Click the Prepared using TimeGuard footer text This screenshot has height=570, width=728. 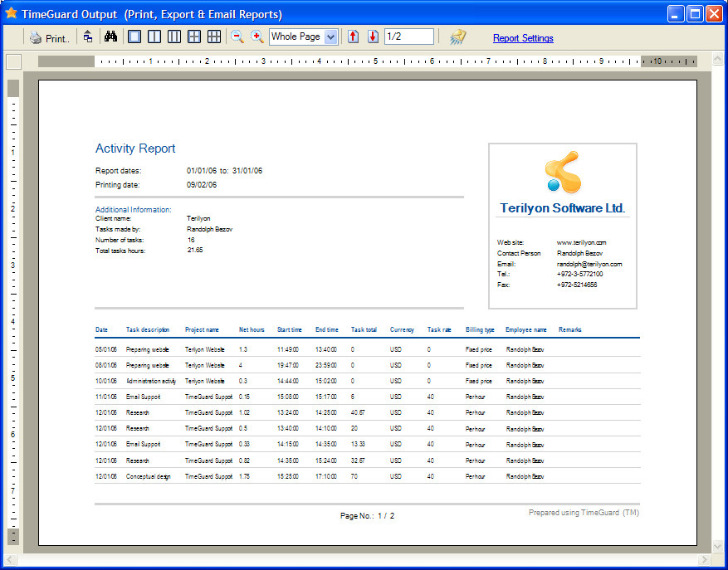(584, 513)
